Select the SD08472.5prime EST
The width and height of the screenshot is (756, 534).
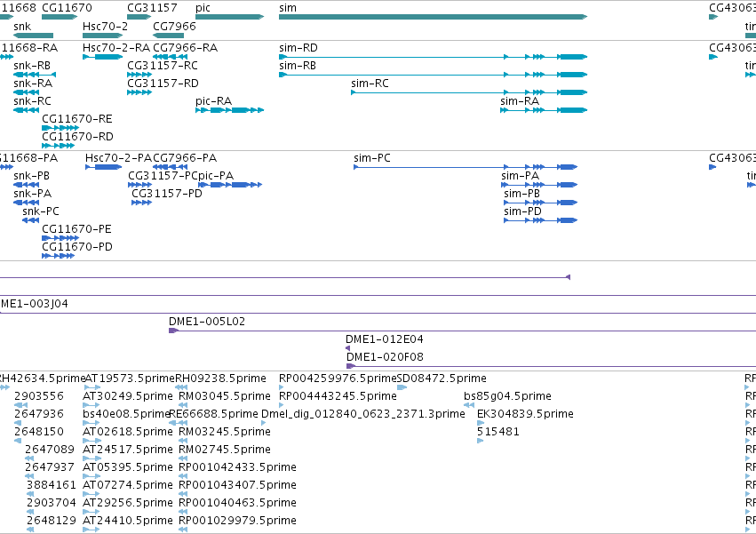402,387
